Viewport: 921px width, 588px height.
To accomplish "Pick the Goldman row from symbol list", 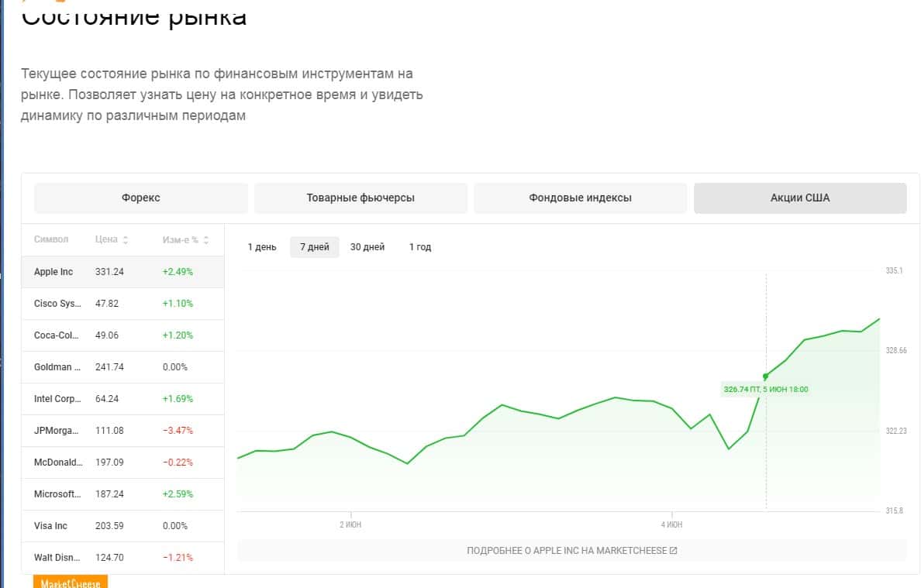I will 122,367.
